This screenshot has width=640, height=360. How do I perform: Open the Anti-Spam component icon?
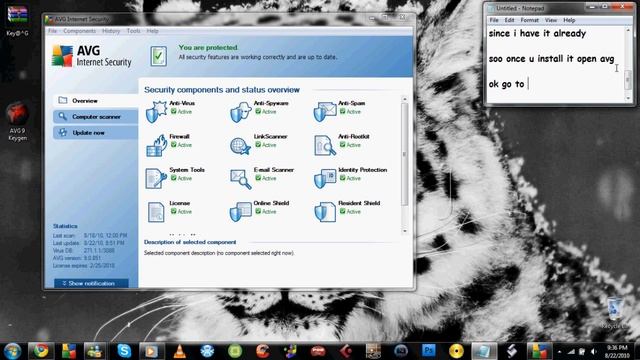tap(325, 112)
